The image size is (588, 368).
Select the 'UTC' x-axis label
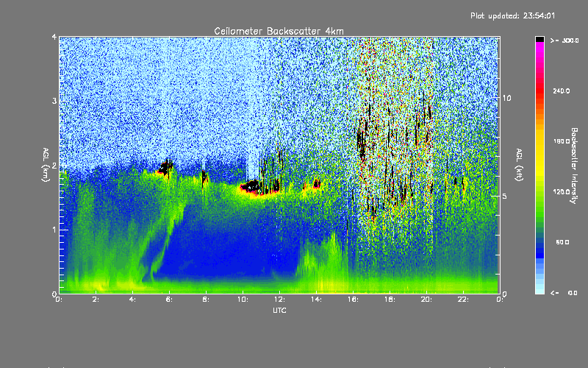(279, 310)
